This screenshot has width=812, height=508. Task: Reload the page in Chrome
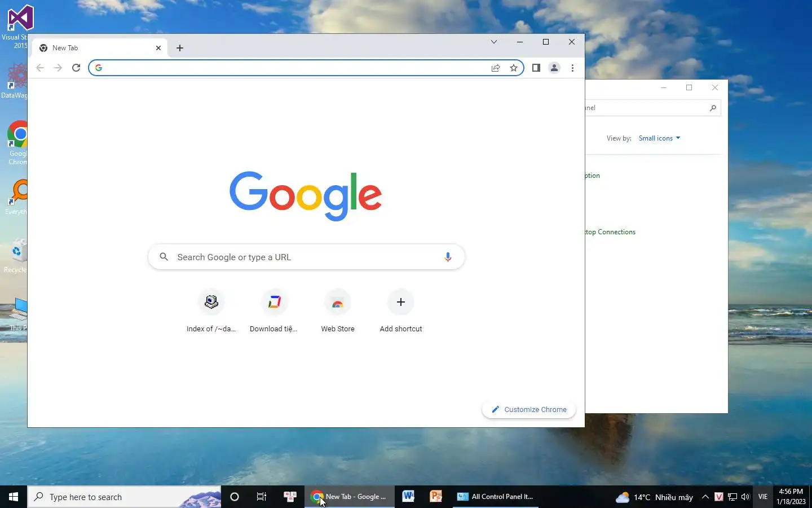click(76, 68)
